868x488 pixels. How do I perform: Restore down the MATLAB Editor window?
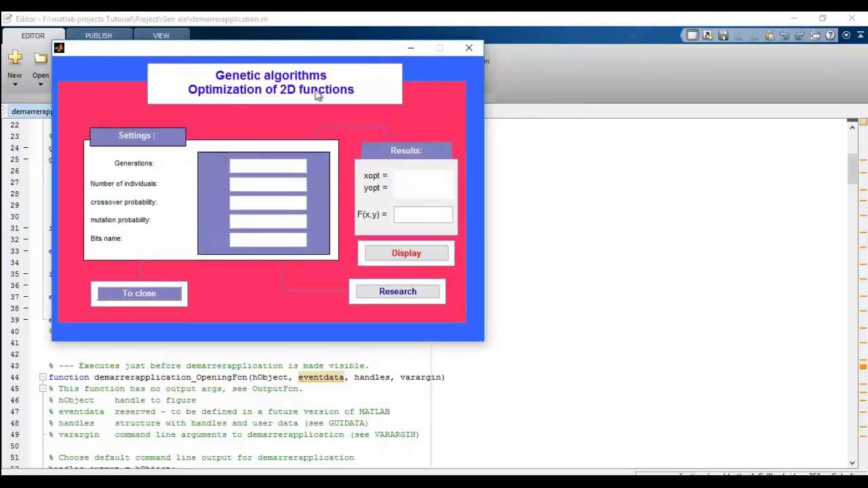pyautogui.click(x=823, y=18)
